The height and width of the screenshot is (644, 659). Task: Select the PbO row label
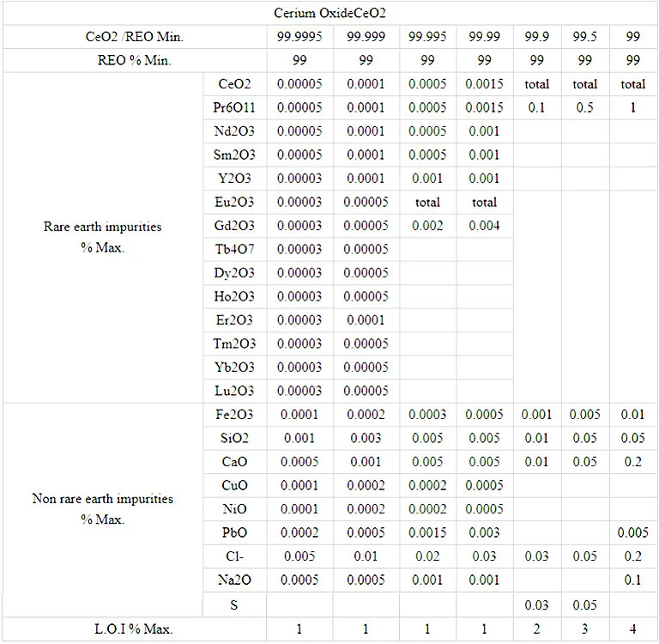click(x=234, y=532)
